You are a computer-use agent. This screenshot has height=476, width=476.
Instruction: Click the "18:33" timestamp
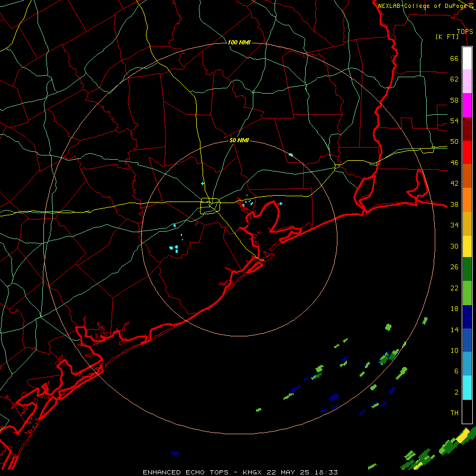point(326,472)
